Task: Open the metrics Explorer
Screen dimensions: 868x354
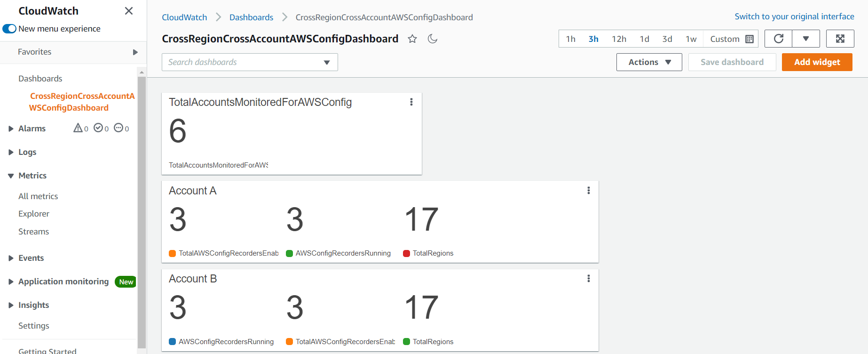Action: click(34, 214)
